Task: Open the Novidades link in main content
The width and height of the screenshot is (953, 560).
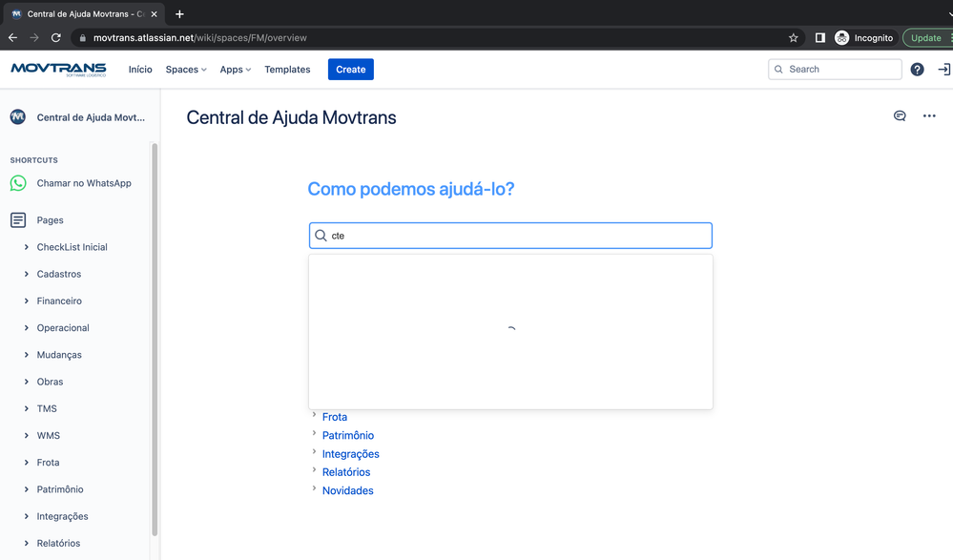Action: click(347, 490)
